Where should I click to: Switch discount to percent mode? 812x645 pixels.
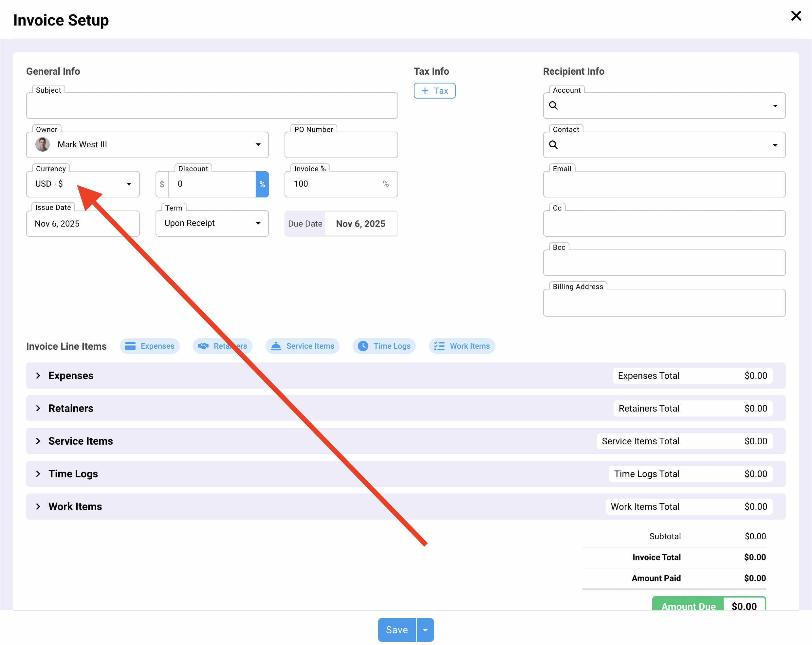point(262,184)
